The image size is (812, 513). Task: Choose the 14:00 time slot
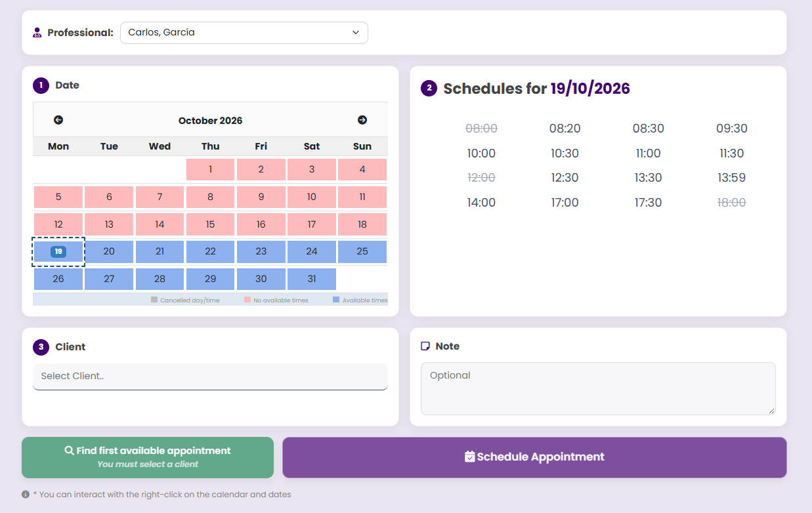481,203
